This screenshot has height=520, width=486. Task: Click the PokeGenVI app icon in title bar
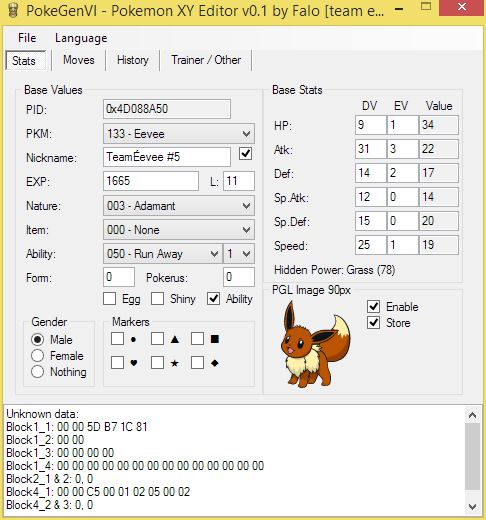click(x=13, y=10)
